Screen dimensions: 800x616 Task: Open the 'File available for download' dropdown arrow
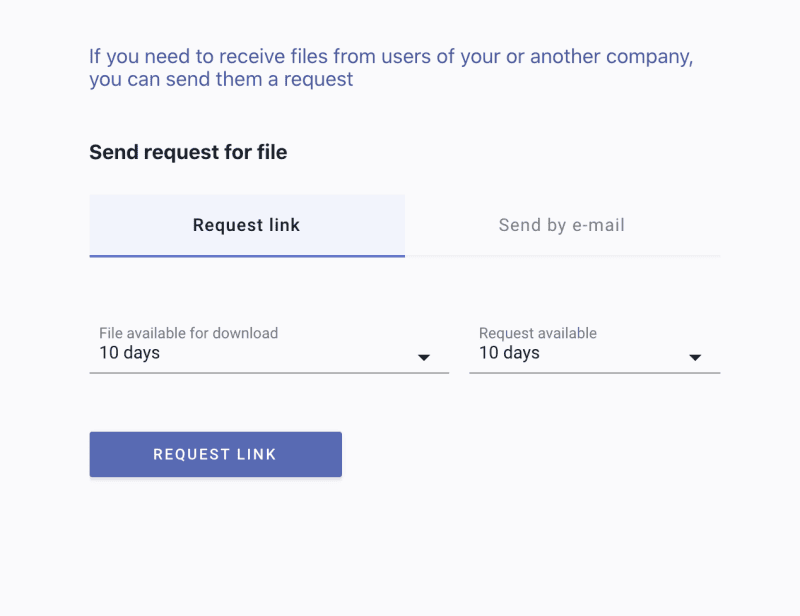[x=424, y=356]
